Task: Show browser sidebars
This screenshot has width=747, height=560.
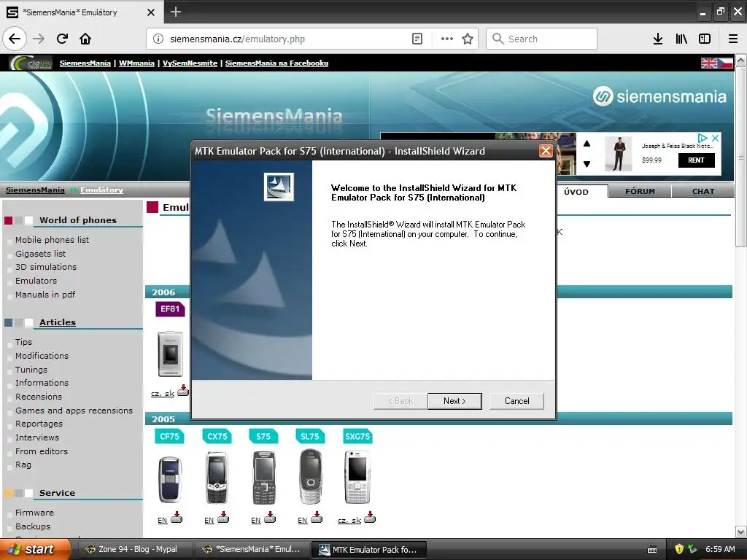Action: pyautogui.click(x=705, y=39)
